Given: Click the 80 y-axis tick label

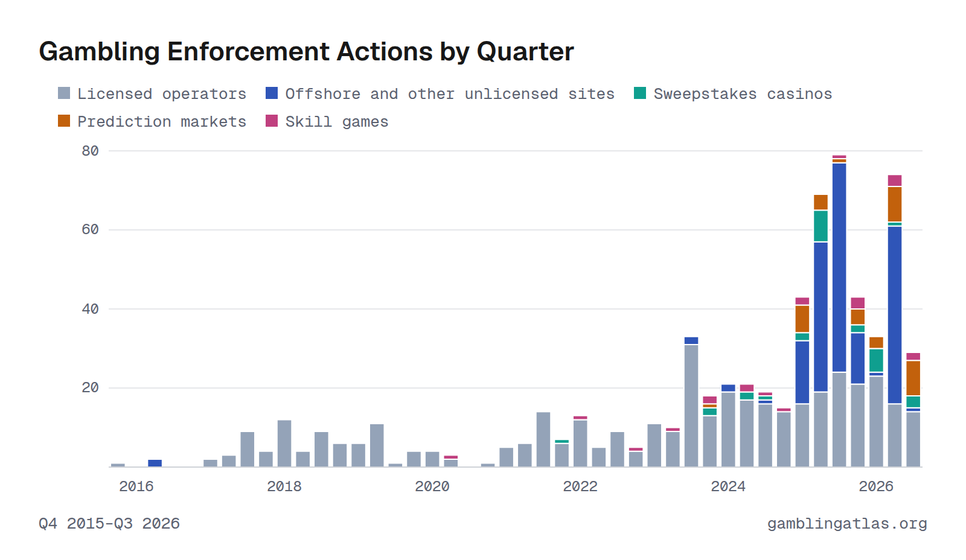Looking at the screenshot, I should (x=91, y=151).
